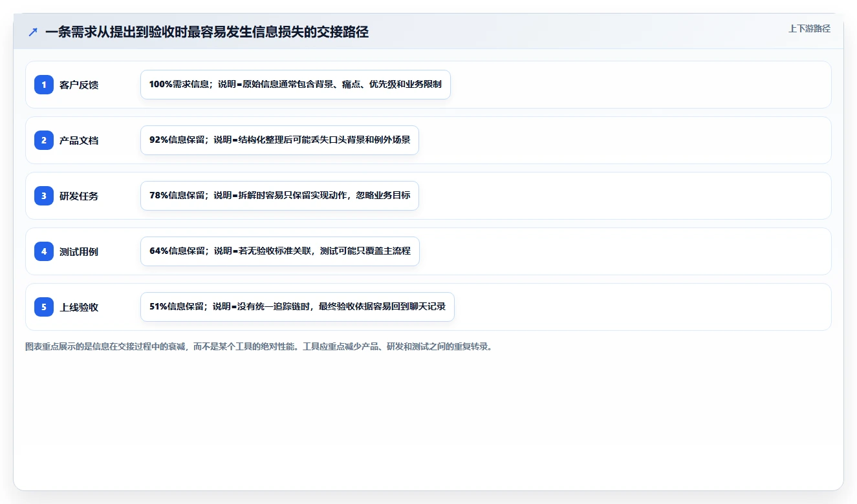This screenshot has width=857, height=504.
Task: Click the 上下游路径 label
Action: click(x=809, y=28)
